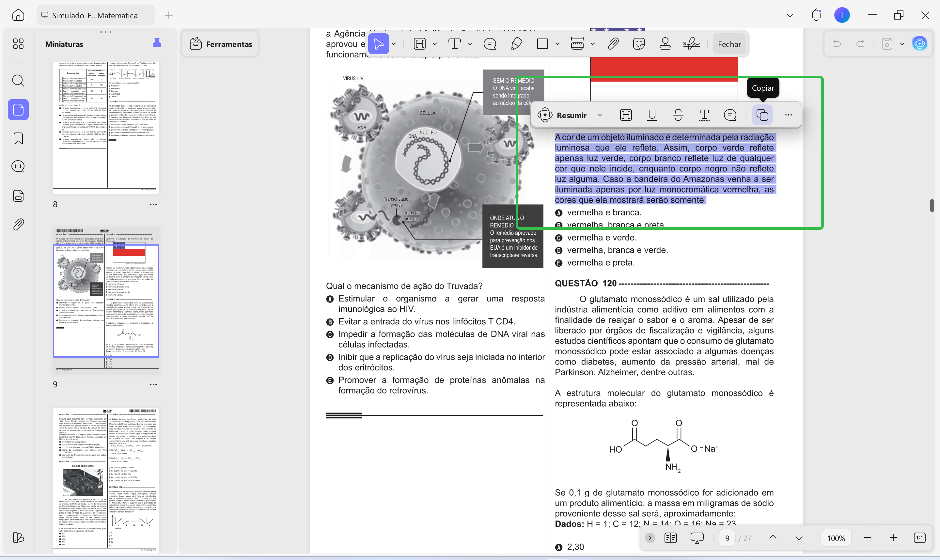
Task: Go to the previous page
Action: coord(773,537)
